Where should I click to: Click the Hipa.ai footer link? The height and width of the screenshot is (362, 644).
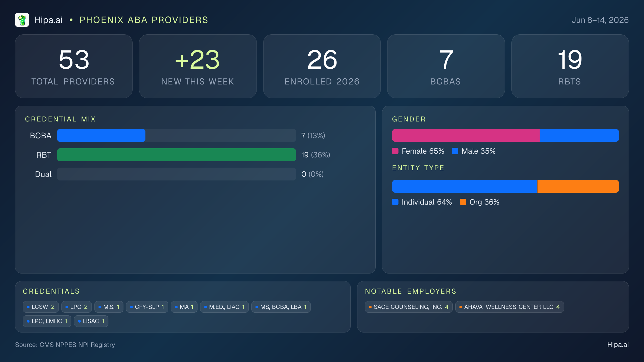(618, 345)
